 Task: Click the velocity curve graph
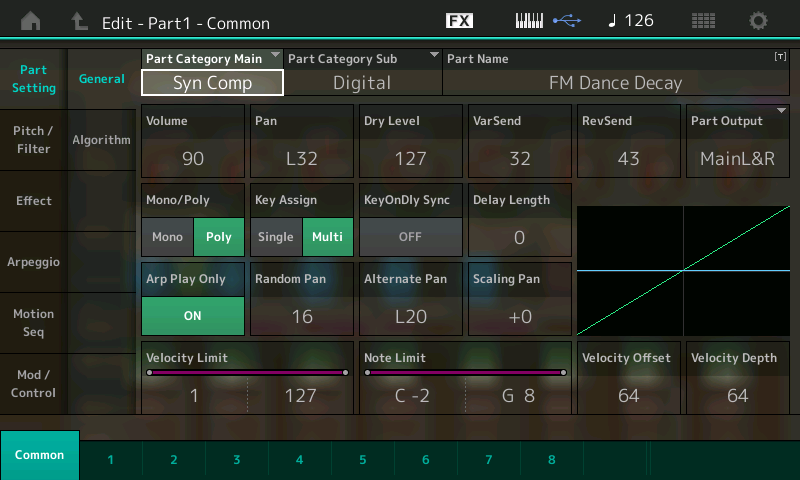683,271
